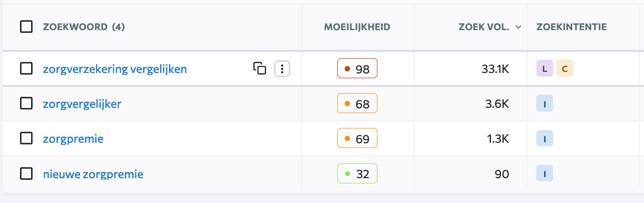Click the I intent badge for zorgpremie

point(544,139)
